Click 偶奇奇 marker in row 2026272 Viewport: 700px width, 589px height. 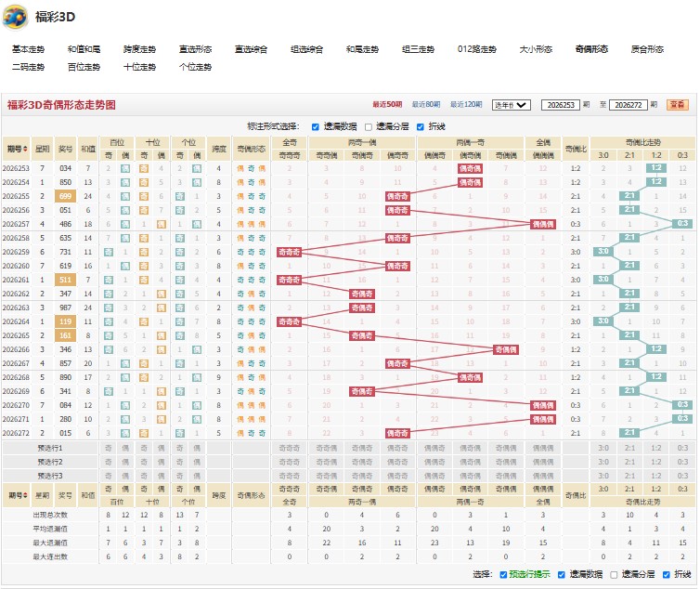point(397,433)
